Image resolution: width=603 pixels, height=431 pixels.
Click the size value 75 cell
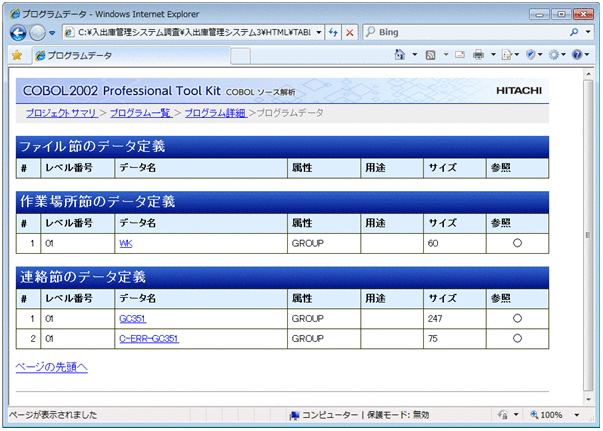[455, 339]
